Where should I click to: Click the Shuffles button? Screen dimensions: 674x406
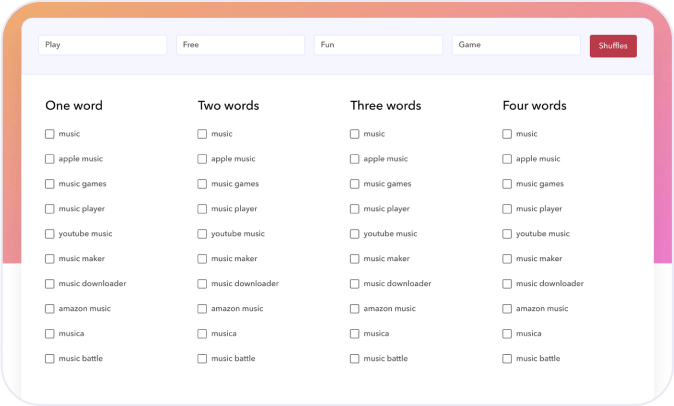click(612, 46)
